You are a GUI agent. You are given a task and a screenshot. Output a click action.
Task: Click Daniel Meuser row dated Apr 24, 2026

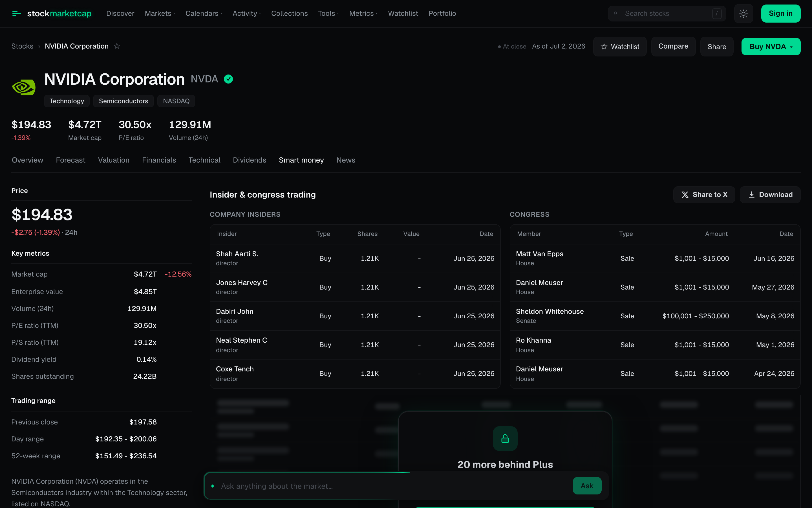click(655, 374)
